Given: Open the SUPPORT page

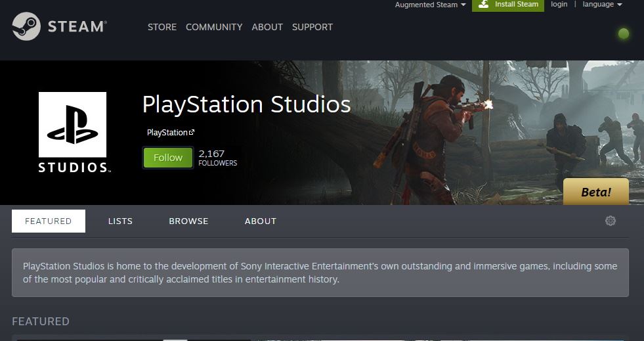Looking at the screenshot, I should click(312, 27).
